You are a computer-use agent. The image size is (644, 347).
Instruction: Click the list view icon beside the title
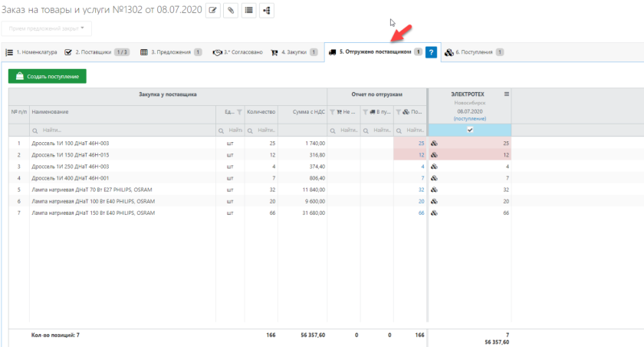click(x=248, y=11)
